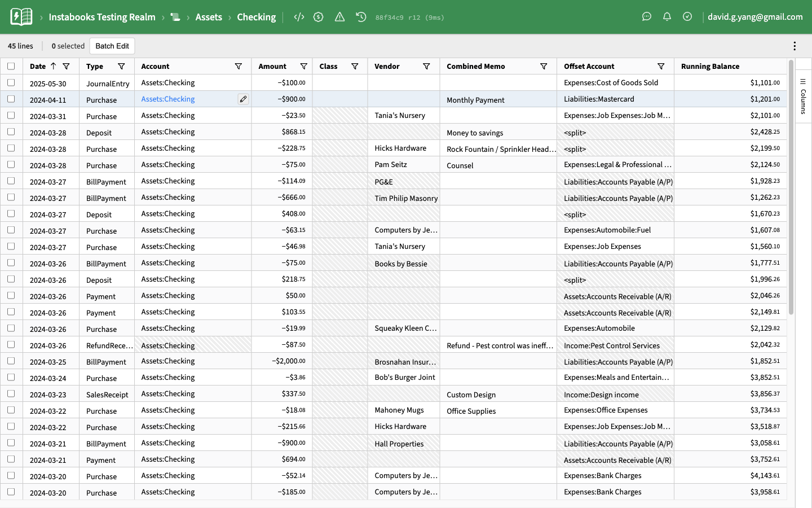Select the 2025-05-30 JournalEntry row checkbox
Screen dimensions: 812x508
tap(11, 82)
